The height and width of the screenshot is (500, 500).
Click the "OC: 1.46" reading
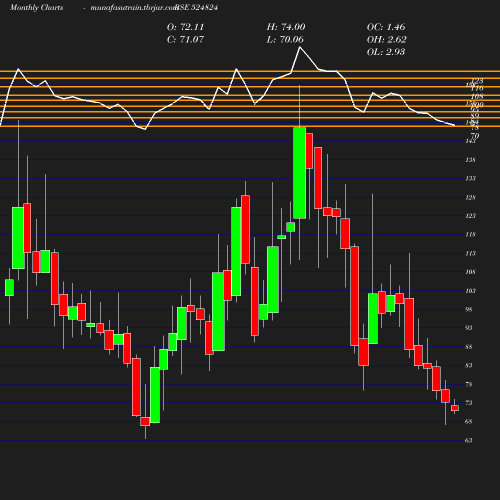(386, 27)
